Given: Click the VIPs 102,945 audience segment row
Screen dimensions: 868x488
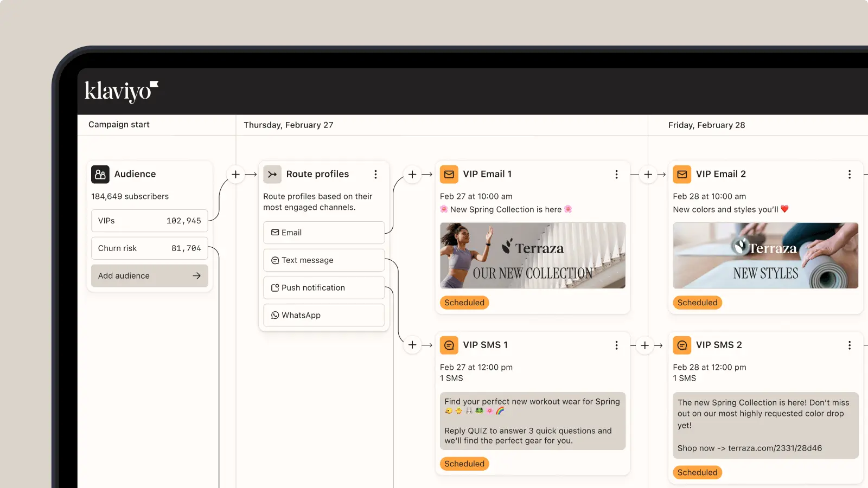Looking at the screenshot, I should pos(149,221).
